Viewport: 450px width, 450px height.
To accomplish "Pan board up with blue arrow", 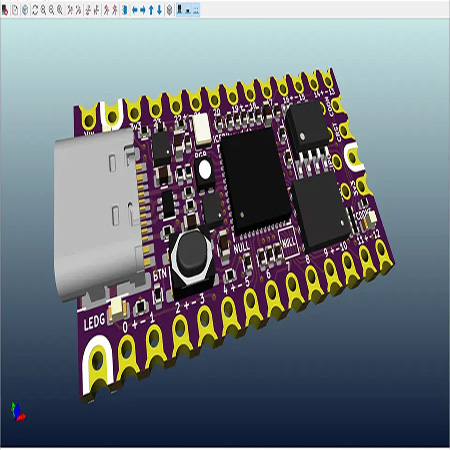I will tap(151, 10).
